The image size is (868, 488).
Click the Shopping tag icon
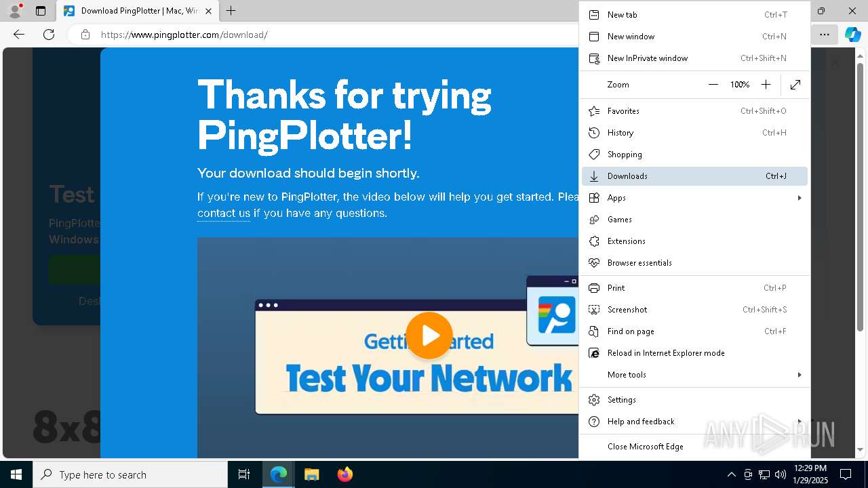pos(594,155)
